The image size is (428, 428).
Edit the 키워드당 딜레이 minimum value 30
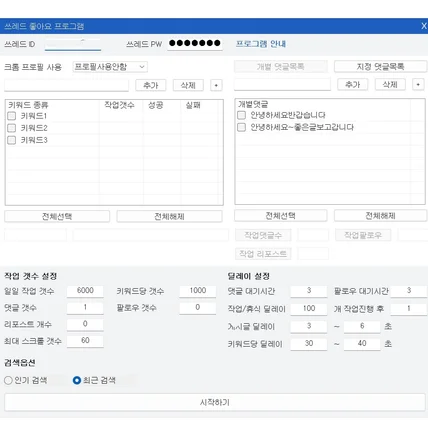point(309,344)
